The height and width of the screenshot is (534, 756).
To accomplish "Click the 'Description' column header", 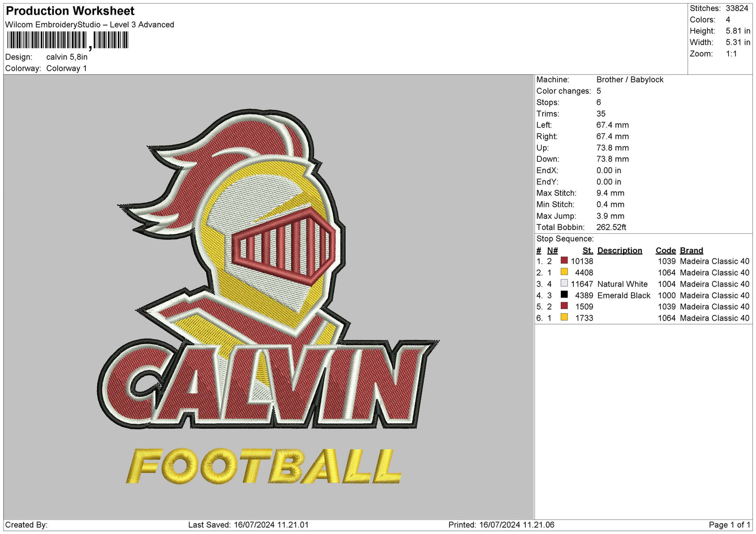I will tap(620, 251).
